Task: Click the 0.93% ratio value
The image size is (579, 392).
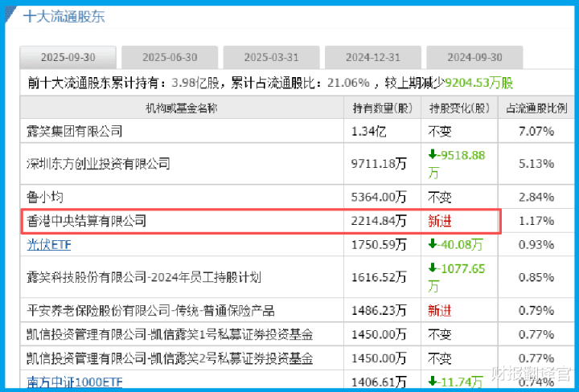Action: pyautogui.click(x=536, y=244)
